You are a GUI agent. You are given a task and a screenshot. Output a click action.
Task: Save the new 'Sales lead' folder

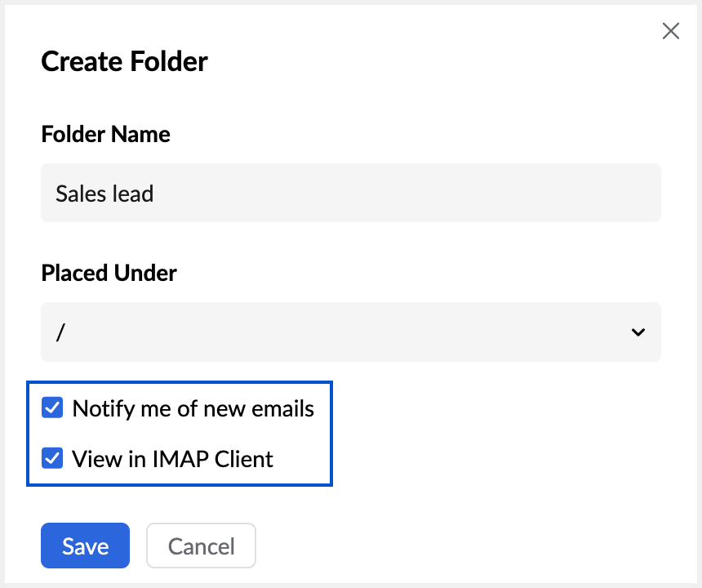(x=85, y=546)
